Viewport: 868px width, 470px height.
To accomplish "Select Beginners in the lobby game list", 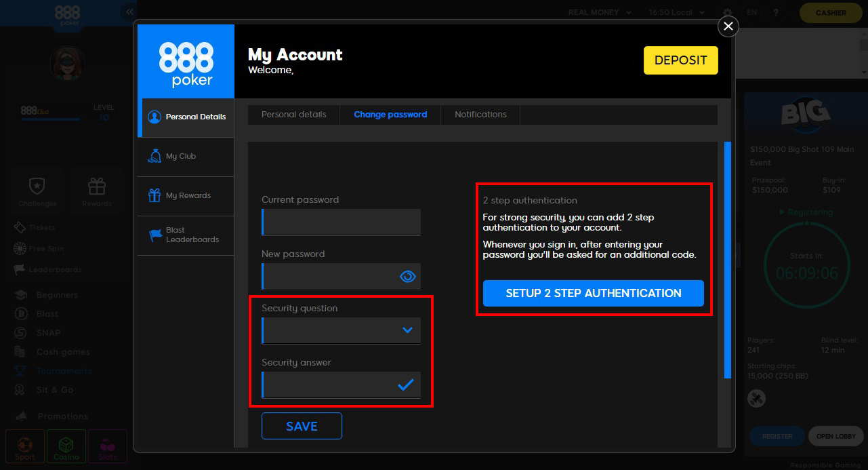I will 47,295.
